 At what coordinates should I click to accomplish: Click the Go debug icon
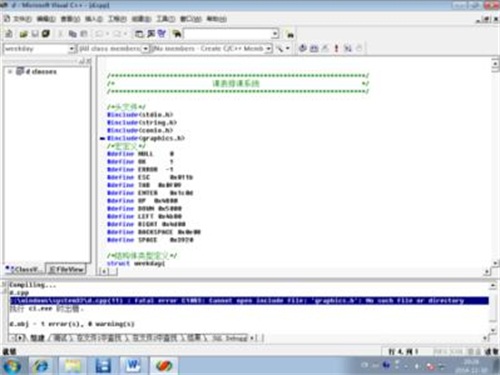tap(348, 49)
